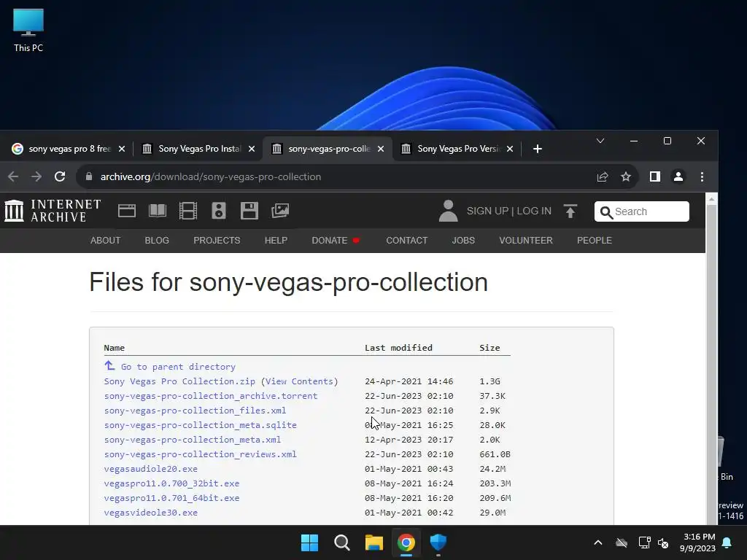The image size is (747, 560).
Task: Open the Video film-strip icon
Action: coord(188,211)
